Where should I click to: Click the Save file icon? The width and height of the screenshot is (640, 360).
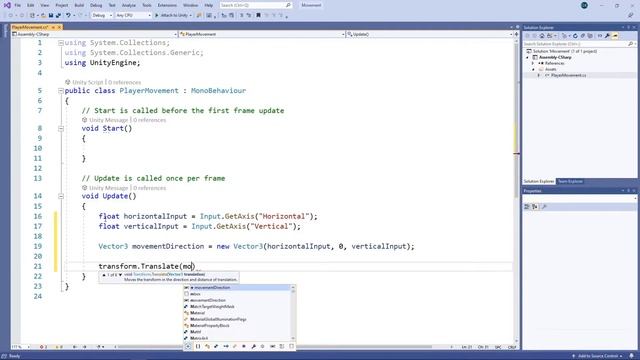click(x=51, y=16)
